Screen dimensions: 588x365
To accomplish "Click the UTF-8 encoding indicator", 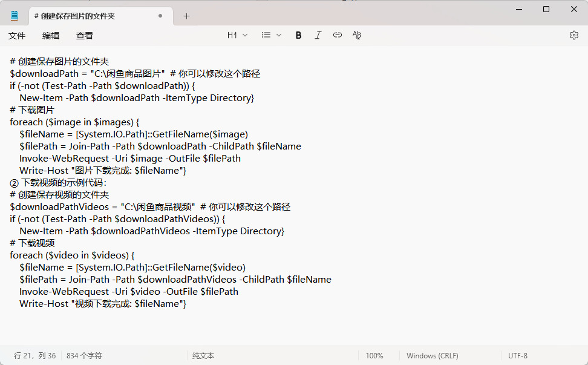I will click(x=517, y=356).
